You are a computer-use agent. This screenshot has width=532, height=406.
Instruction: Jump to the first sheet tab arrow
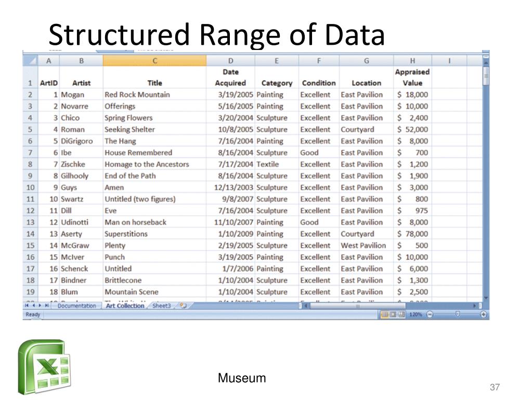(x=27, y=306)
